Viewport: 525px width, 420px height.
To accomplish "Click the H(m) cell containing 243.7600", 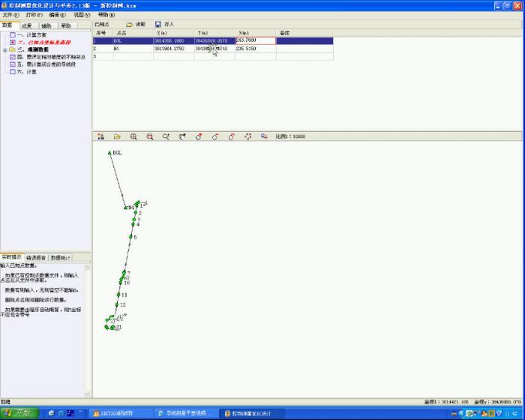I will click(255, 40).
